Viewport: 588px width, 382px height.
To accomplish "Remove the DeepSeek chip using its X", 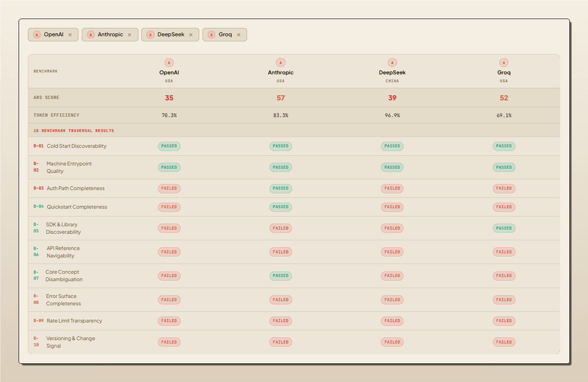I will 190,35.
